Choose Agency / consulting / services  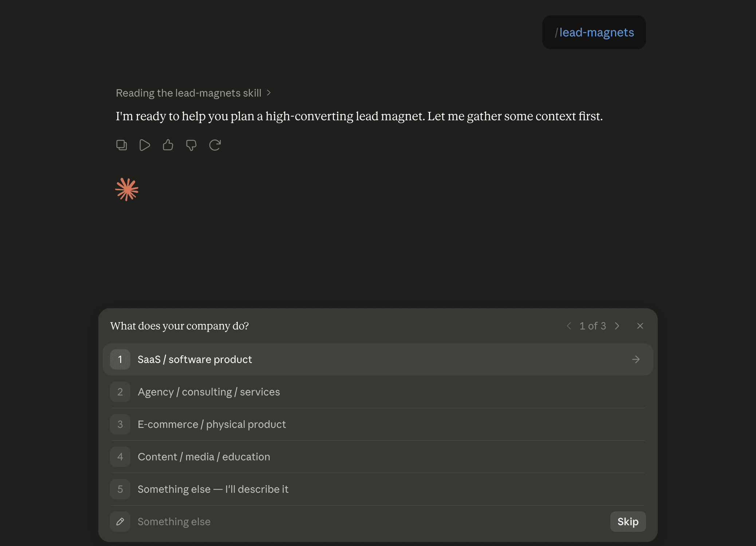point(378,392)
